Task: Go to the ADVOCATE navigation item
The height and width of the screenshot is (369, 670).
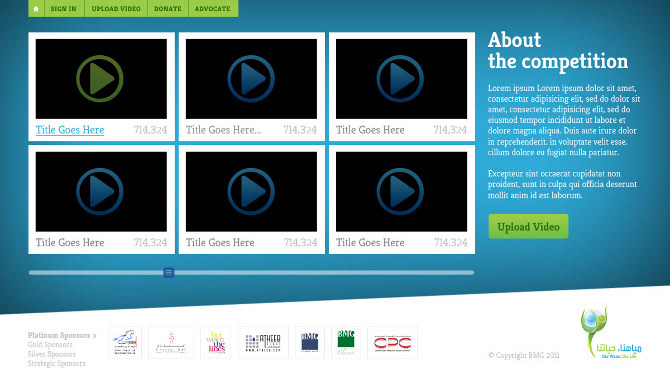Action: coord(213,9)
